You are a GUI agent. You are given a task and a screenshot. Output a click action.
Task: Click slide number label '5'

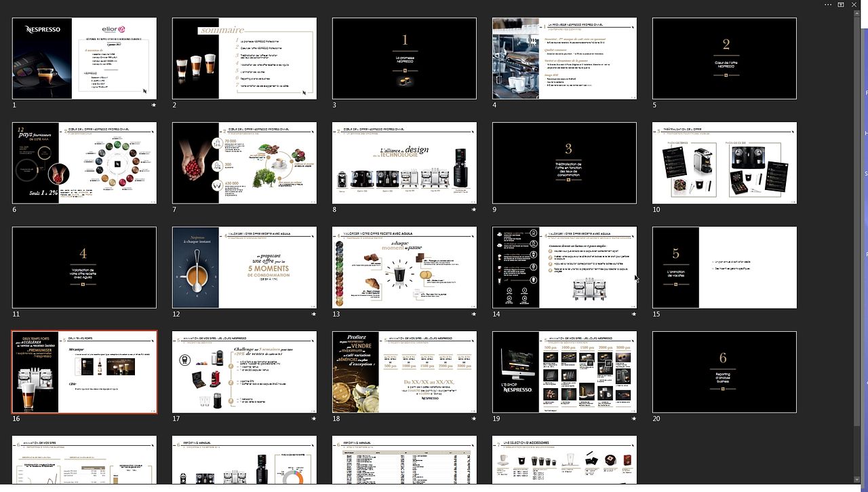coord(654,106)
